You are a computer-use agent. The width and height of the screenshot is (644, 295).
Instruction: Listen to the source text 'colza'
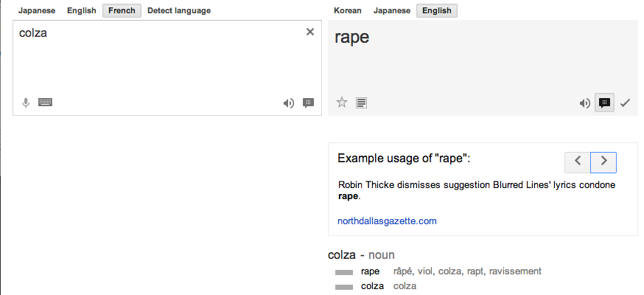[x=289, y=103]
